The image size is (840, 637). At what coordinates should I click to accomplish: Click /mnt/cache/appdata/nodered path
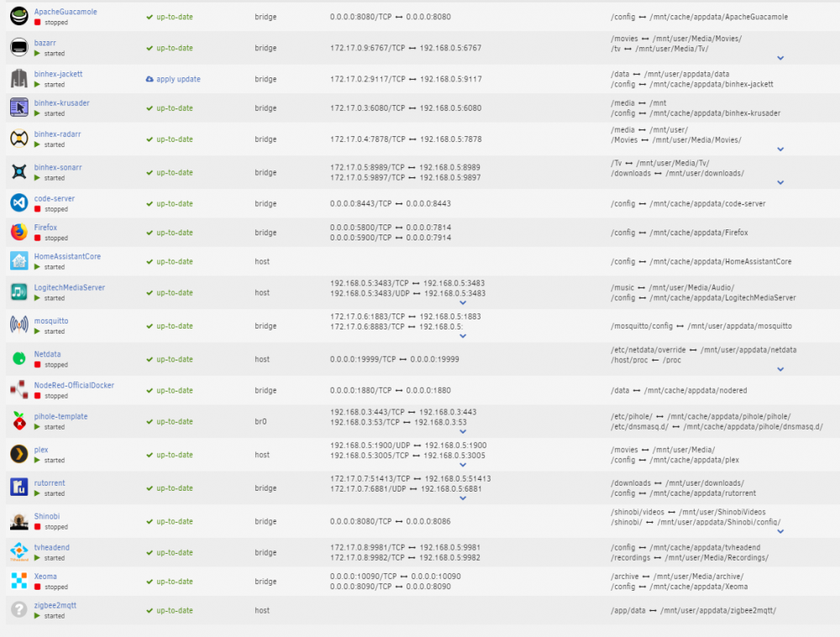point(696,391)
